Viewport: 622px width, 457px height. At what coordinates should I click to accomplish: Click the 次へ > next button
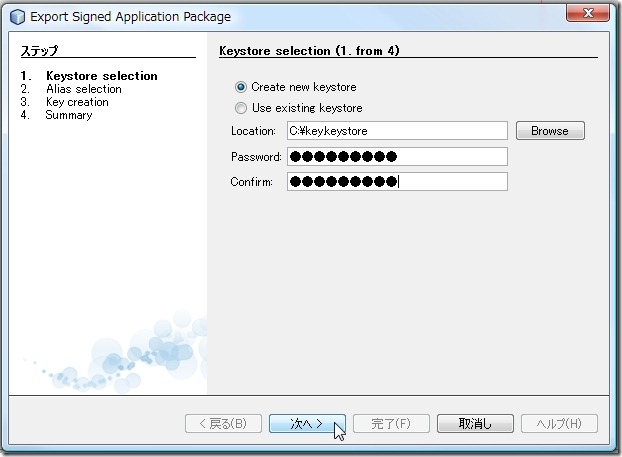coord(307,424)
